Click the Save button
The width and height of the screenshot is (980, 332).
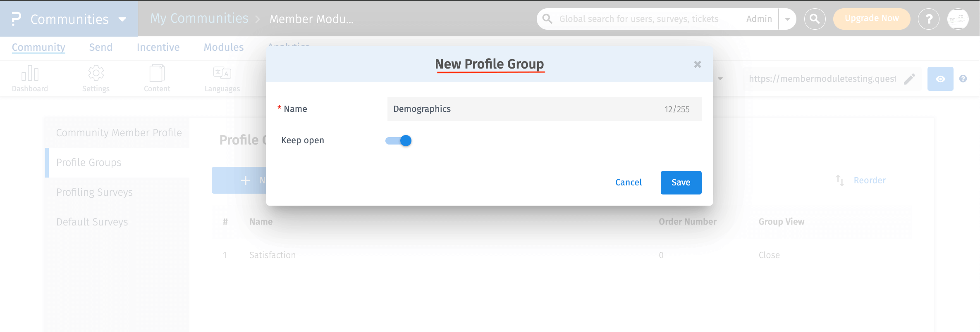click(x=681, y=182)
